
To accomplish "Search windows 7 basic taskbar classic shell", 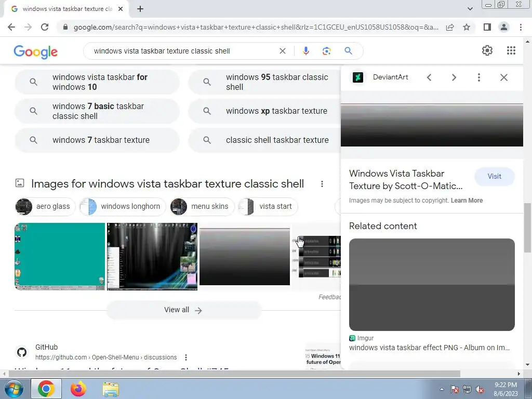I will click(97, 111).
